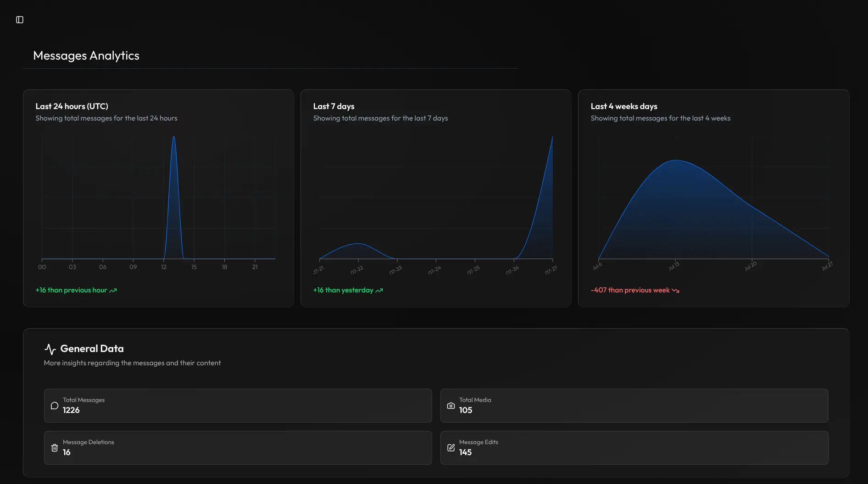This screenshot has height=484, width=868.
Task: Click the upward trend arrow beside yesterday
Action: pos(379,290)
